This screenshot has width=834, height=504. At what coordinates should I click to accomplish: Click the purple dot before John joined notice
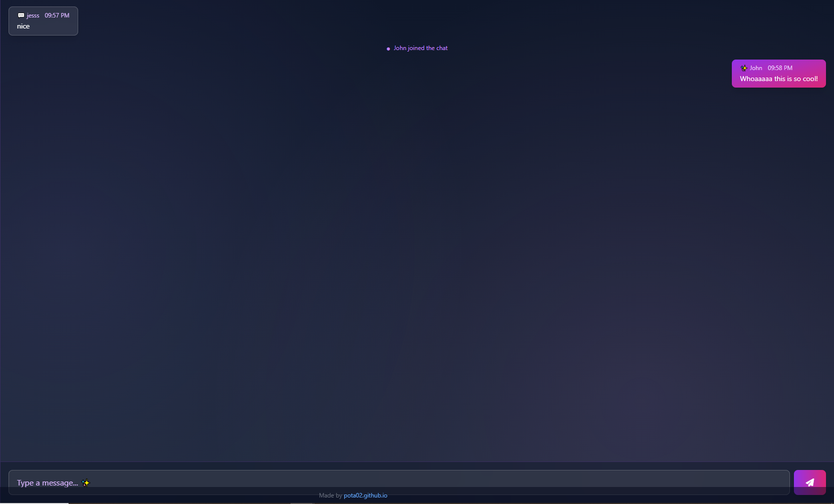[388, 49]
